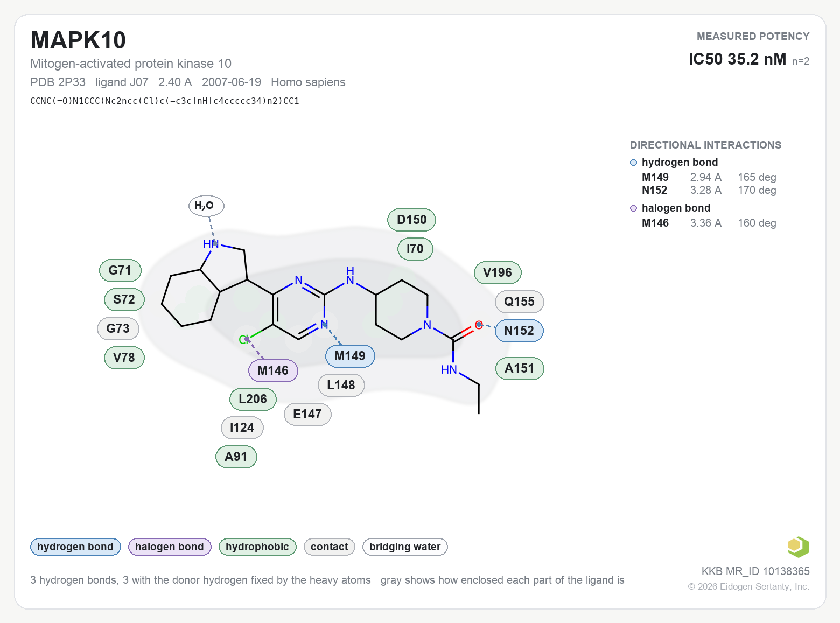840x623 pixels.
Task: Pick the L206 residue label
Action: point(253,399)
